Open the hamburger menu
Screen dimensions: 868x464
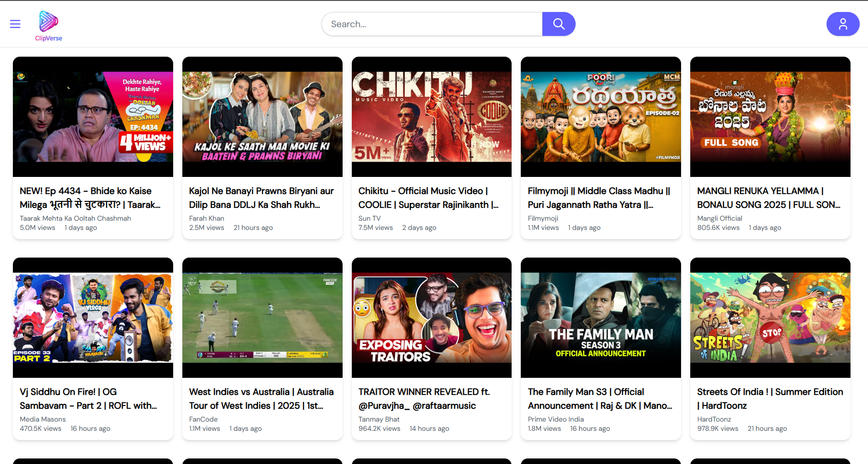point(15,24)
